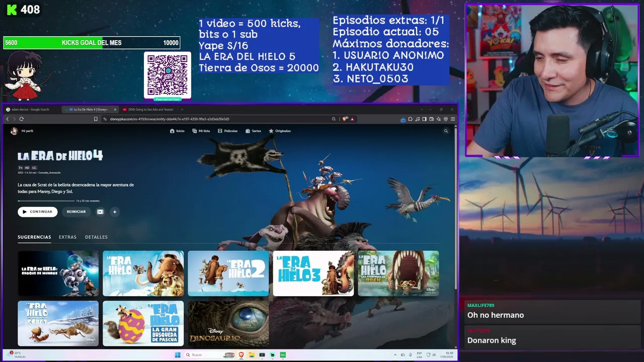Click the HAKUTAKU30 donor name
The width and height of the screenshot is (644, 362).
[379, 67]
